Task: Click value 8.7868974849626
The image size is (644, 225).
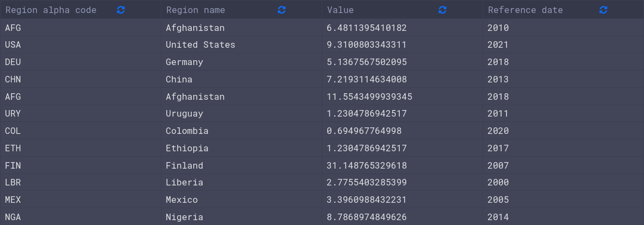Action: point(367,217)
